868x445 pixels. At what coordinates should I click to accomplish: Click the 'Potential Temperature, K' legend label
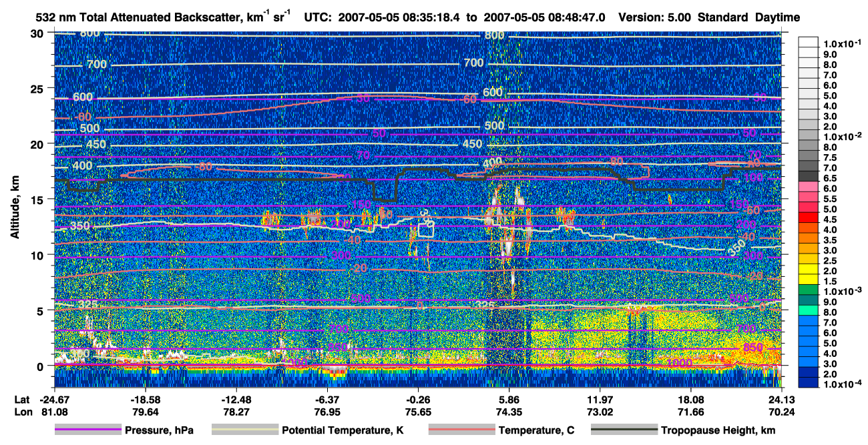(x=343, y=430)
